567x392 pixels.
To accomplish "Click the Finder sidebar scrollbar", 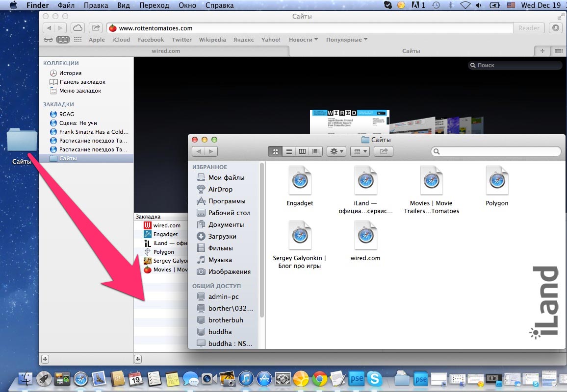I will pyautogui.click(x=261, y=240).
